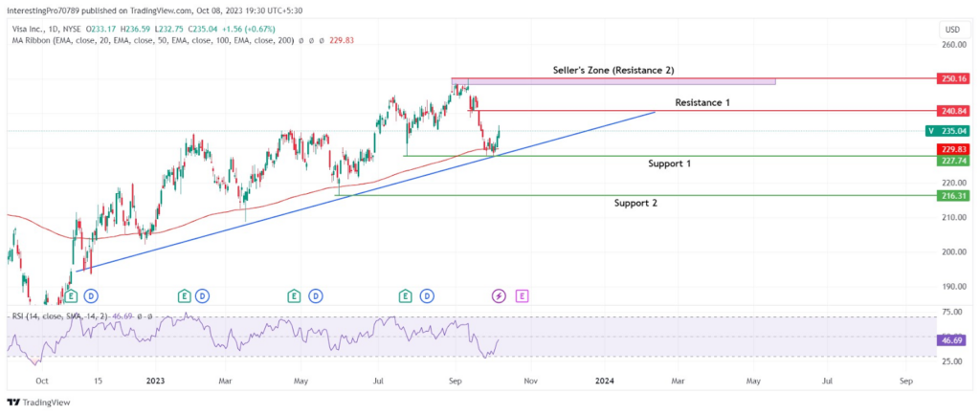The height and width of the screenshot is (414, 980).
Task: Click the earnings E marker for late July 2023
Action: pyautogui.click(x=406, y=295)
